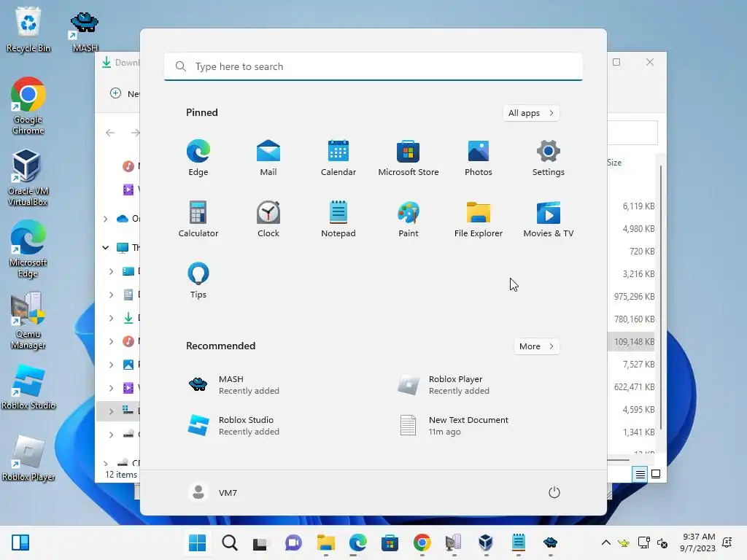Select Qemu Manager desktop shortcut

point(28,320)
